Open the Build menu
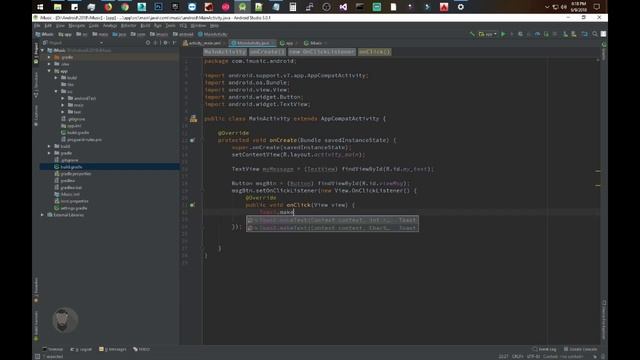Screen dimensions: 640x360 coord(145,26)
